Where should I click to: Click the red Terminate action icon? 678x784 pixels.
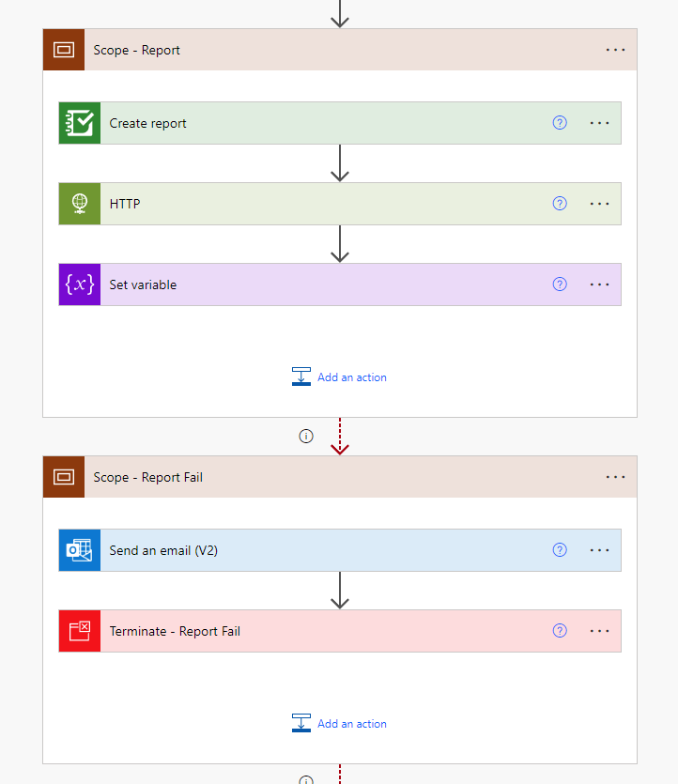(x=80, y=631)
